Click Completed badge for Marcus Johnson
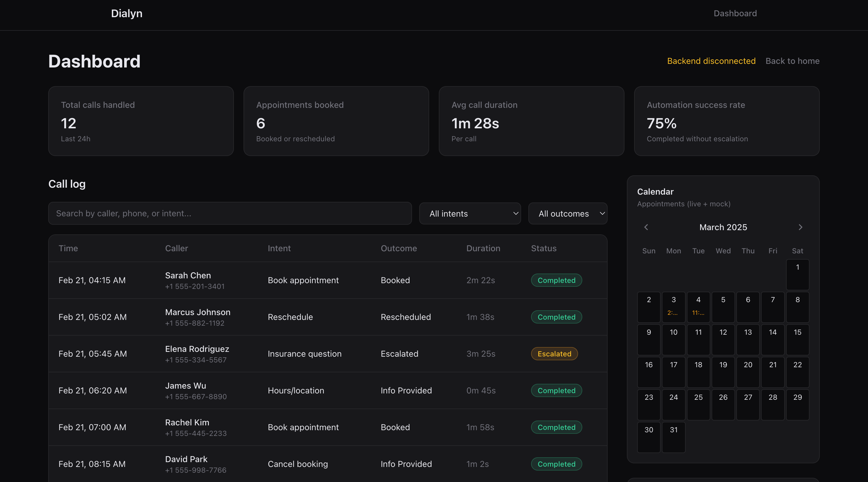 pyautogui.click(x=556, y=317)
